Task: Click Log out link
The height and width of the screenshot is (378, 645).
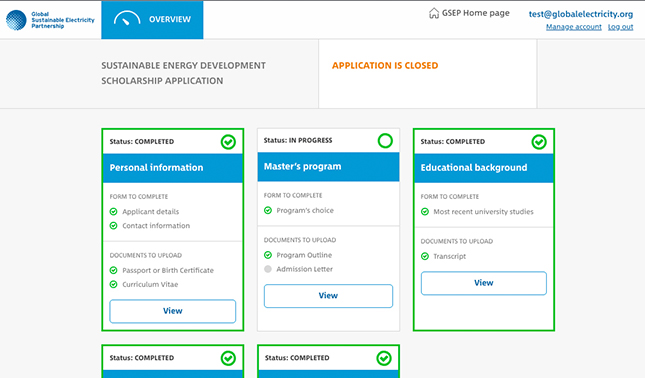Action: pos(620,27)
